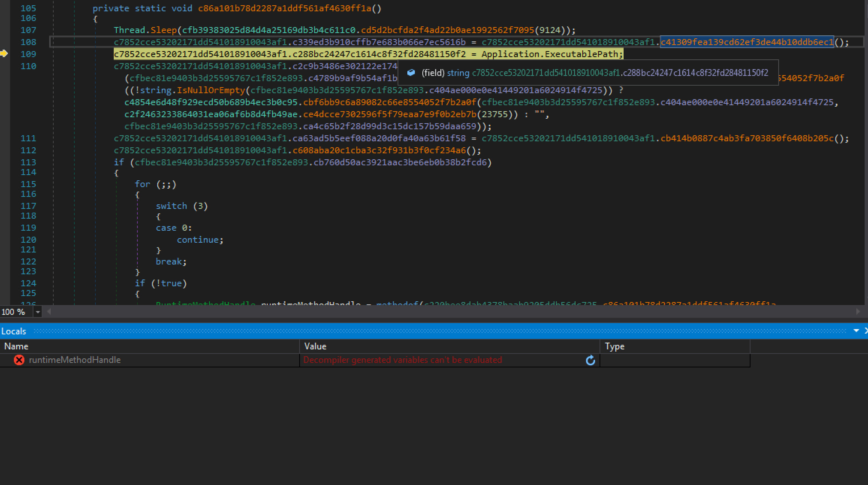Click the right arrow of horizontal scrollbar
868x485 pixels.
point(858,311)
